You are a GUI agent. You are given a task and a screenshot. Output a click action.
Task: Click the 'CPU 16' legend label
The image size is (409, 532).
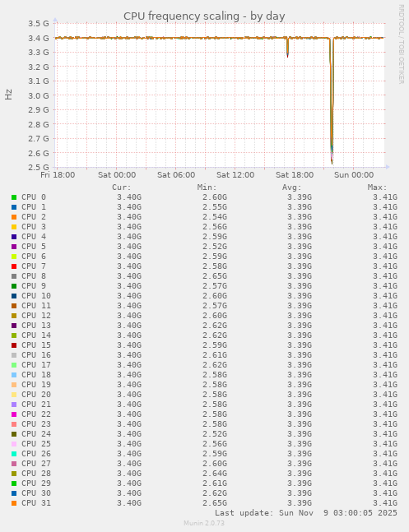click(x=36, y=355)
